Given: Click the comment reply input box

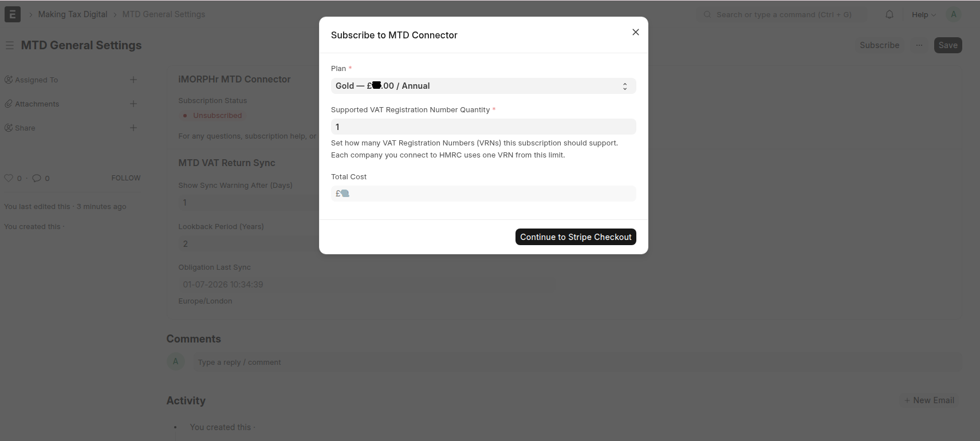Looking at the screenshot, I should (x=577, y=362).
